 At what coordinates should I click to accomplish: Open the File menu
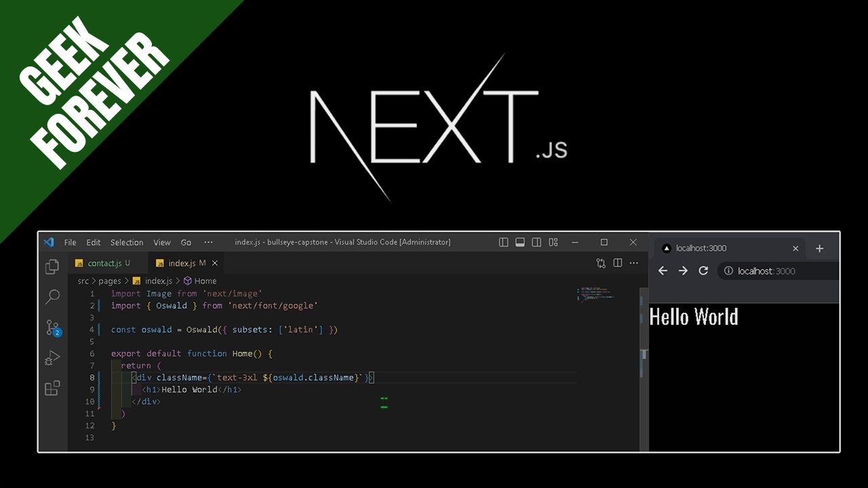71,242
